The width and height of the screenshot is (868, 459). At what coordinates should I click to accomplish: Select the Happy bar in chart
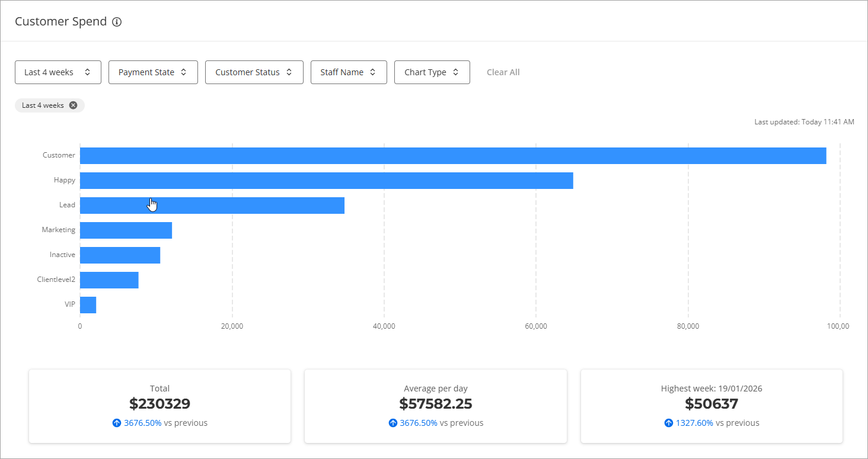point(326,181)
